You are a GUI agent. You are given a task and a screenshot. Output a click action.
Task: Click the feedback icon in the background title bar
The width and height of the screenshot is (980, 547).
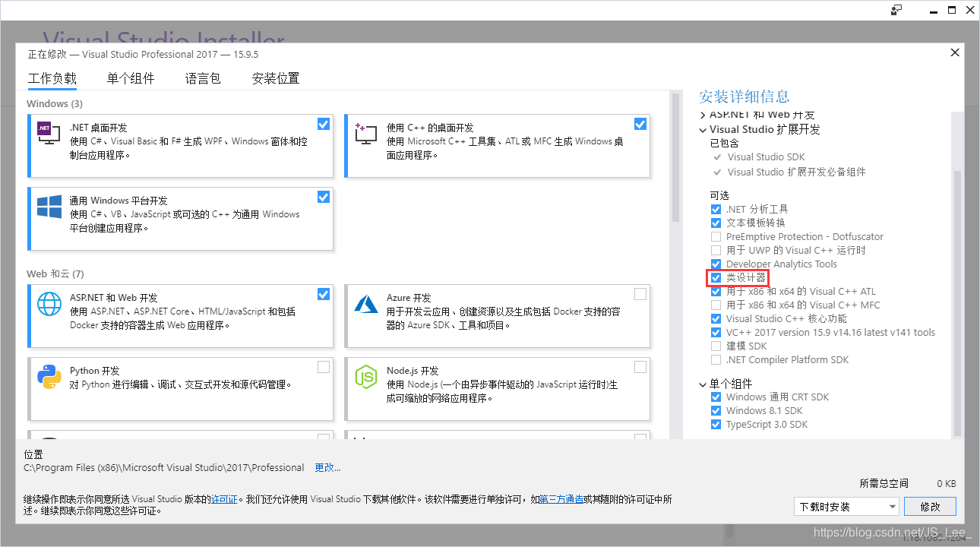point(896,10)
